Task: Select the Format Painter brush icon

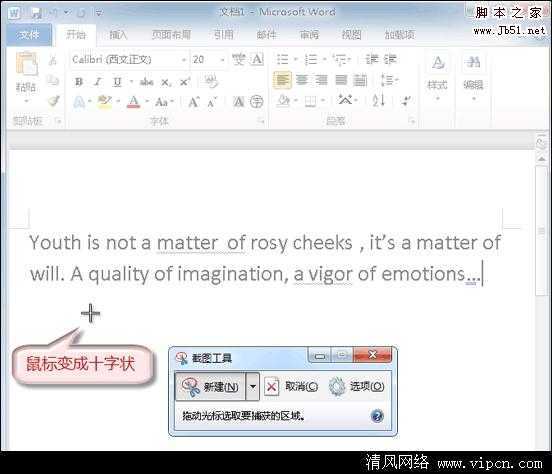Action: coord(54,101)
